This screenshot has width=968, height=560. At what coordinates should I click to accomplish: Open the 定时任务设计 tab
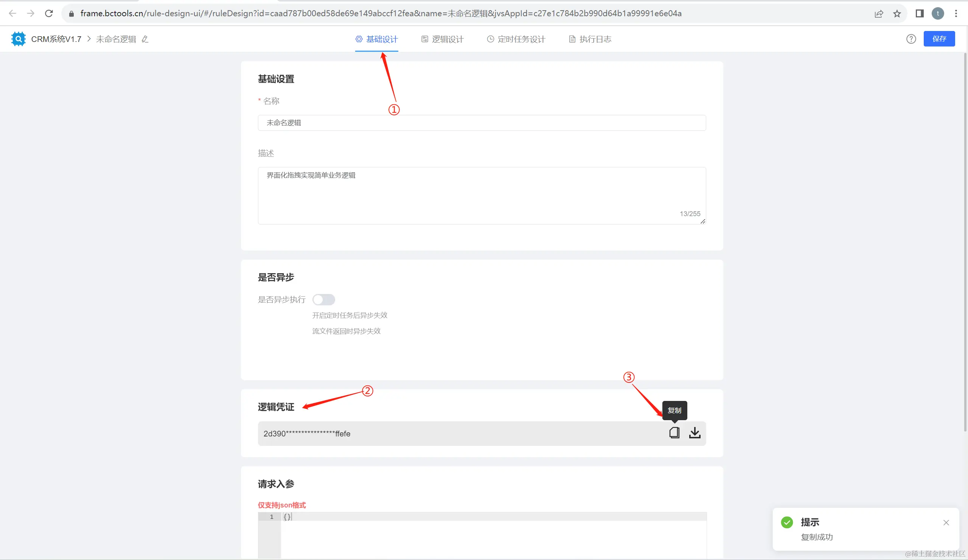click(516, 39)
